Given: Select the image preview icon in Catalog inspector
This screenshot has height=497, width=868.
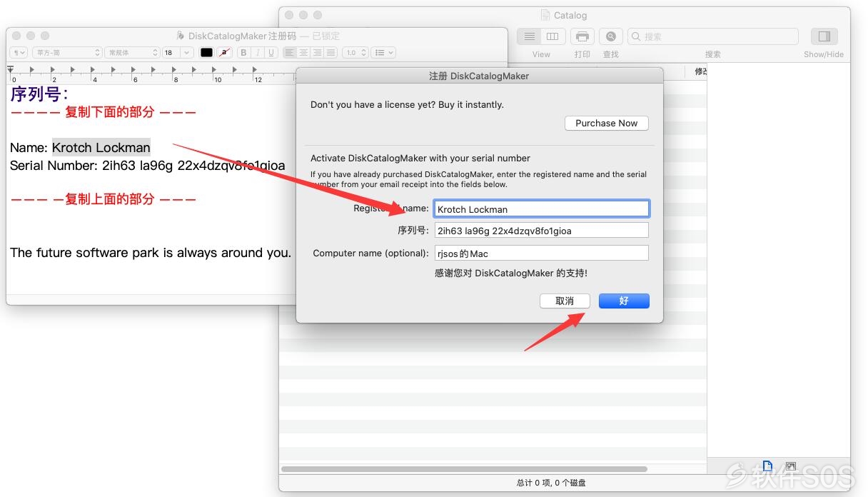Looking at the screenshot, I should point(790,466).
